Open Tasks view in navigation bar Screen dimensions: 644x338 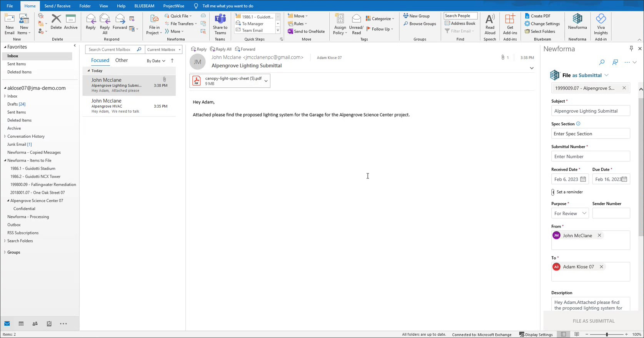(x=49, y=324)
